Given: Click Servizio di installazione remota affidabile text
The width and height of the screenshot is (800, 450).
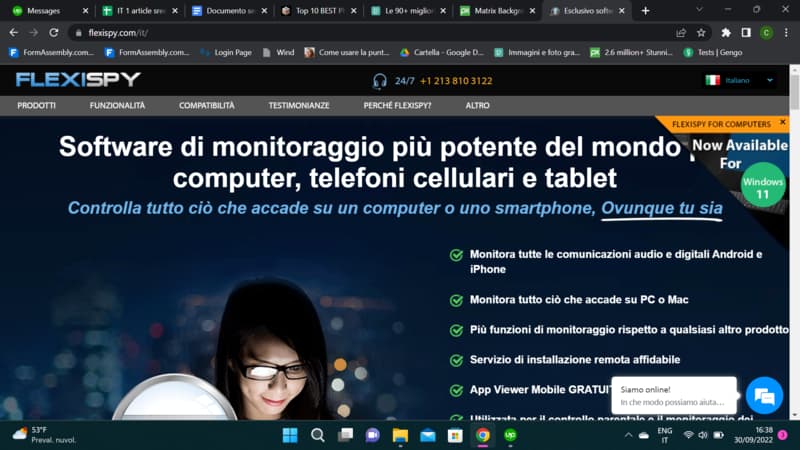Looking at the screenshot, I should tap(575, 360).
